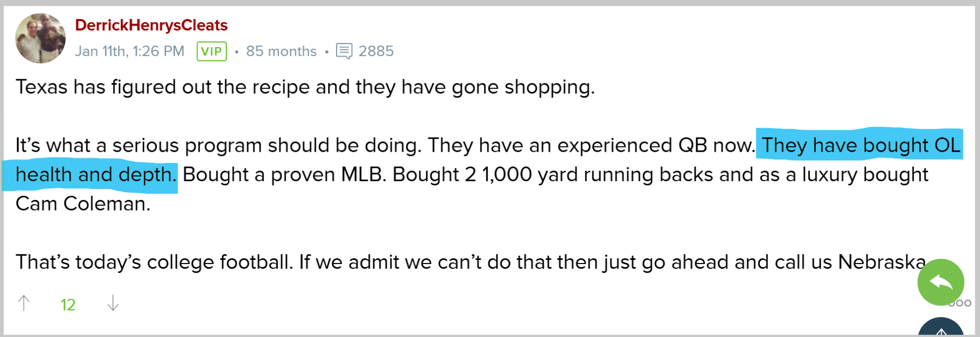Screen dimensions: 980x337
Task: Open the DerrickHenrysCleats username profile link
Action: pos(151,25)
